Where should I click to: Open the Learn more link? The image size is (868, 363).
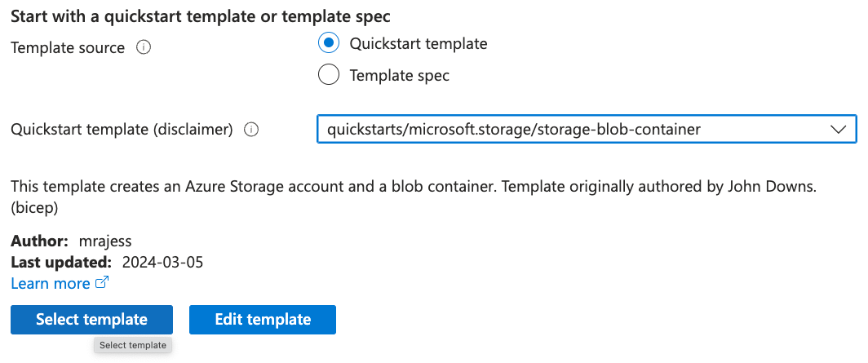pos(51,283)
